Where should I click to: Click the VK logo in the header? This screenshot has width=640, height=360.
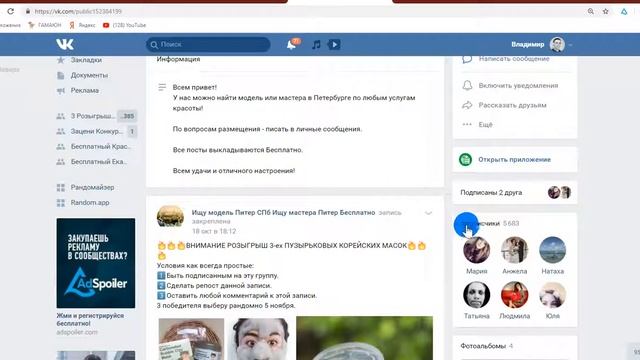click(x=65, y=44)
